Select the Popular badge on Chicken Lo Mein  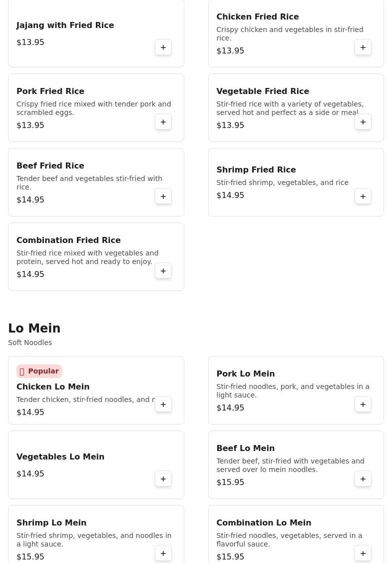[39, 371]
